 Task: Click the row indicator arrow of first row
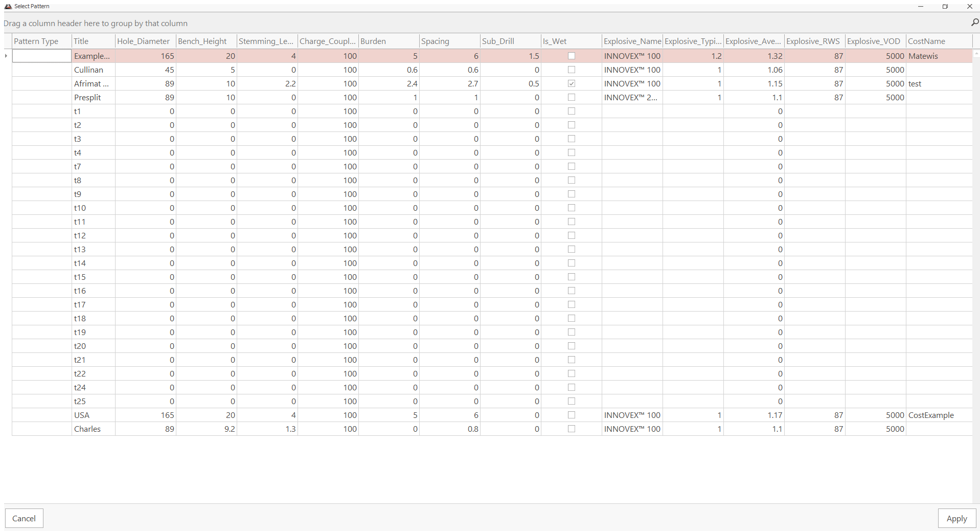click(x=6, y=56)
